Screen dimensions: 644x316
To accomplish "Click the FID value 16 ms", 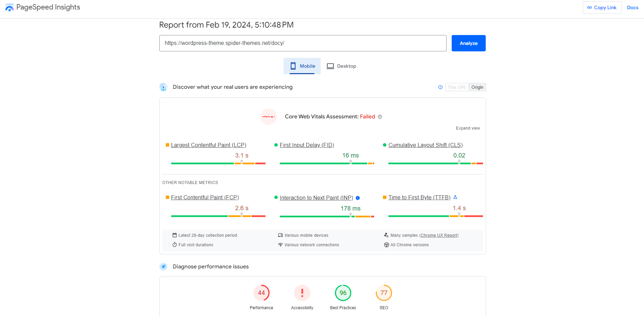I will (351, 155).
